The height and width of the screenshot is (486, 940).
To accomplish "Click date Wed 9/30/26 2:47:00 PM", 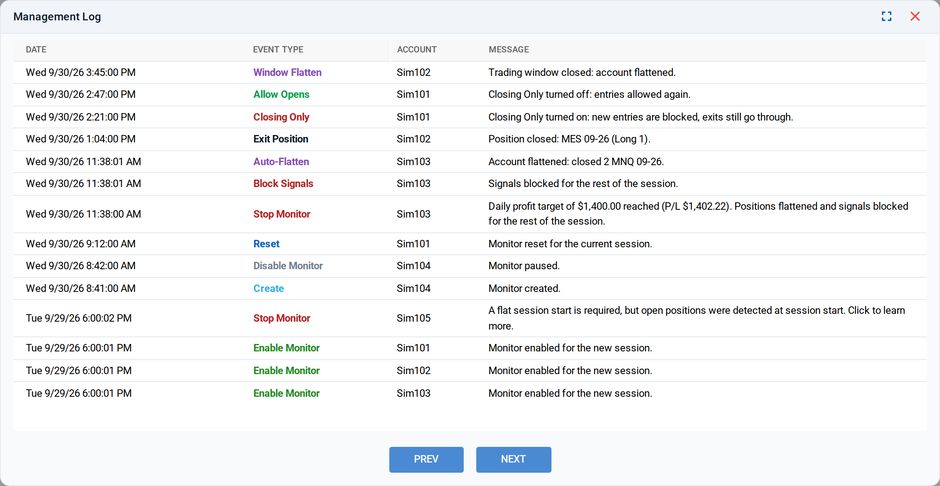I will click(80, 95).
